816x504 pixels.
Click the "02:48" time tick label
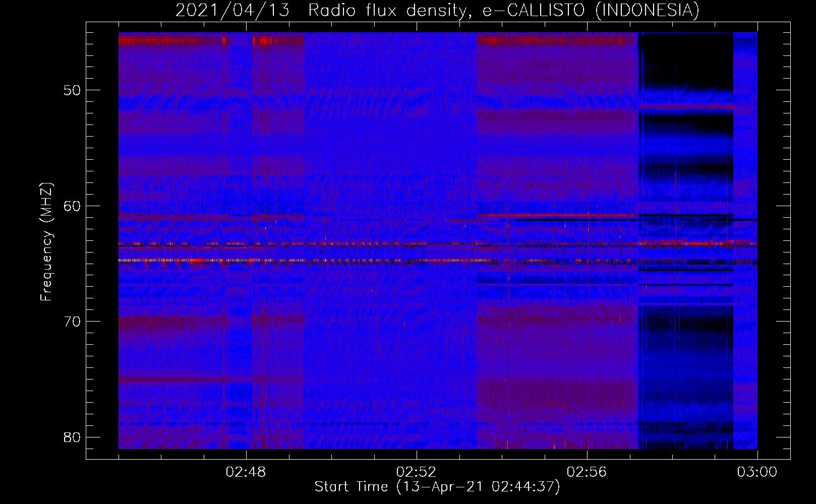[246, 472]
